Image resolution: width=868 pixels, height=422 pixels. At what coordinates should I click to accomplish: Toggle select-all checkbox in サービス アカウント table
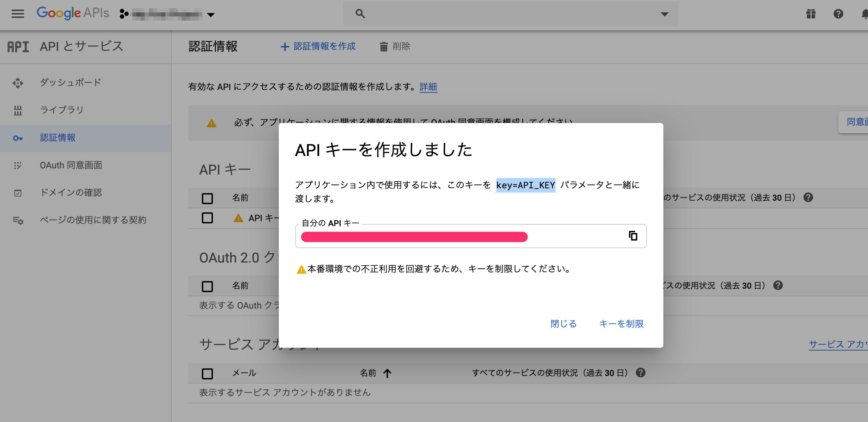tap(207, 374)
